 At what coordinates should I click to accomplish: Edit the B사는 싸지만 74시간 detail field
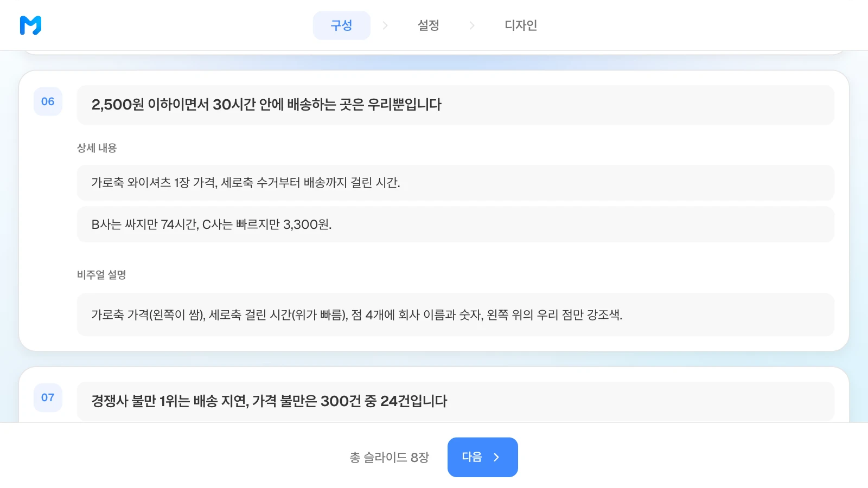(x=456, y=224)
